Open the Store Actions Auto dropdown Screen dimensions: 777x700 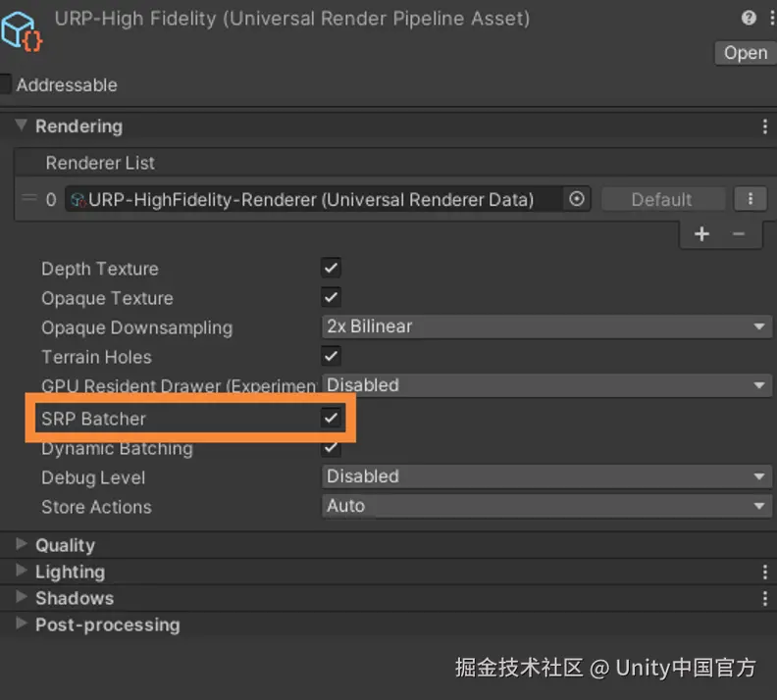[x=546, y=506]
